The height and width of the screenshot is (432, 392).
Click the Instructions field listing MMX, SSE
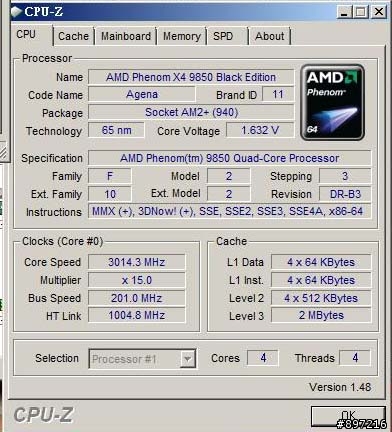230,211
